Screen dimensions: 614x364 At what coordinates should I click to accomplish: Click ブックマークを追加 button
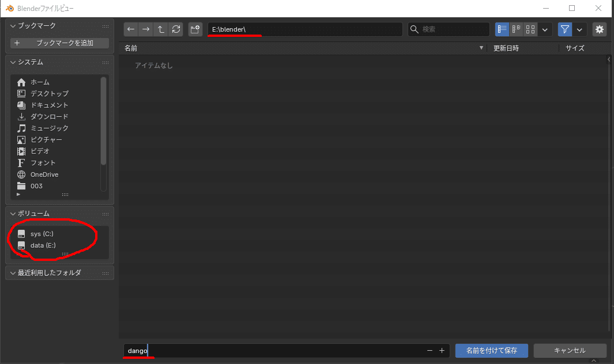pyautogui.click(x=59, y=43)
